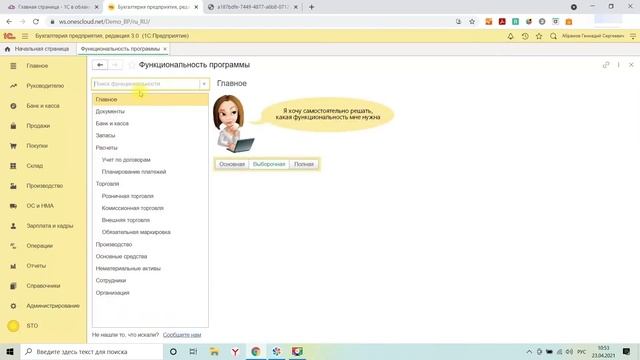
Task: Open ОС и НМА sidebar section
Action: [x=40, y=206]
